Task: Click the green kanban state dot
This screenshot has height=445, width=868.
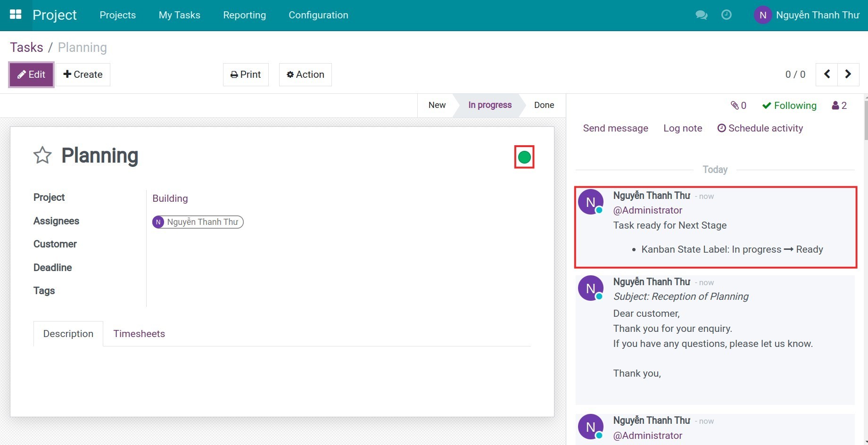Action: pos(524,157)
